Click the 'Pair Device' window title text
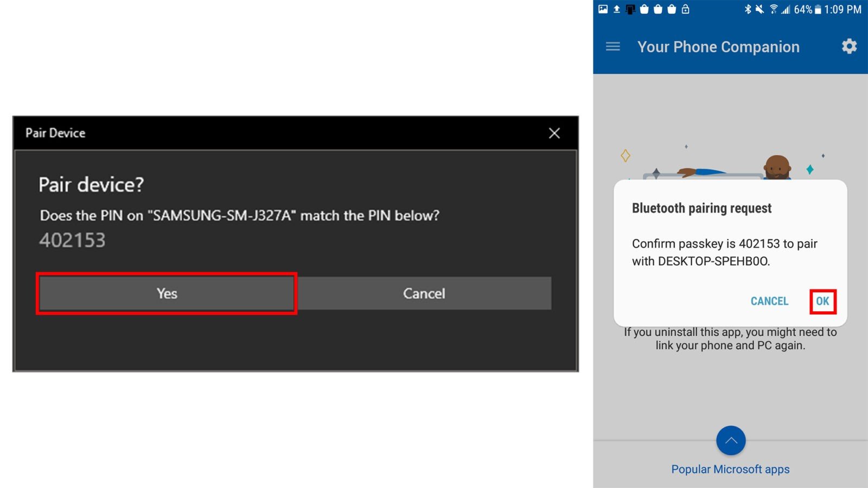Image resolution: width=868 pixels, height=488 pixels. [55, 133]
